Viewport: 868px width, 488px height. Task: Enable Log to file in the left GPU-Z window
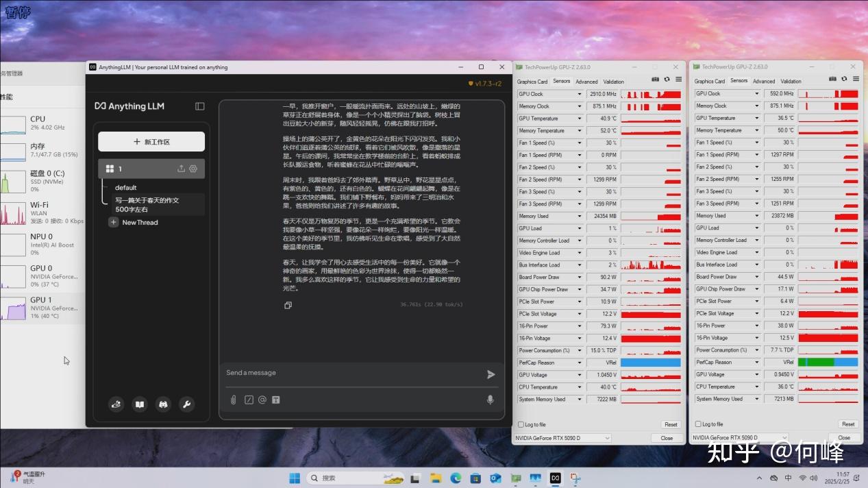(521, 424)
